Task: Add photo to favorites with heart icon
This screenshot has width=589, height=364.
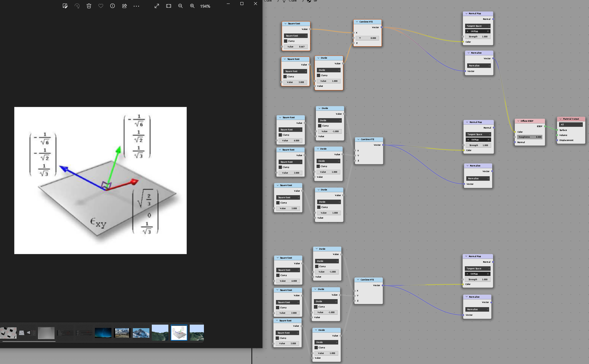Action: 101,6
